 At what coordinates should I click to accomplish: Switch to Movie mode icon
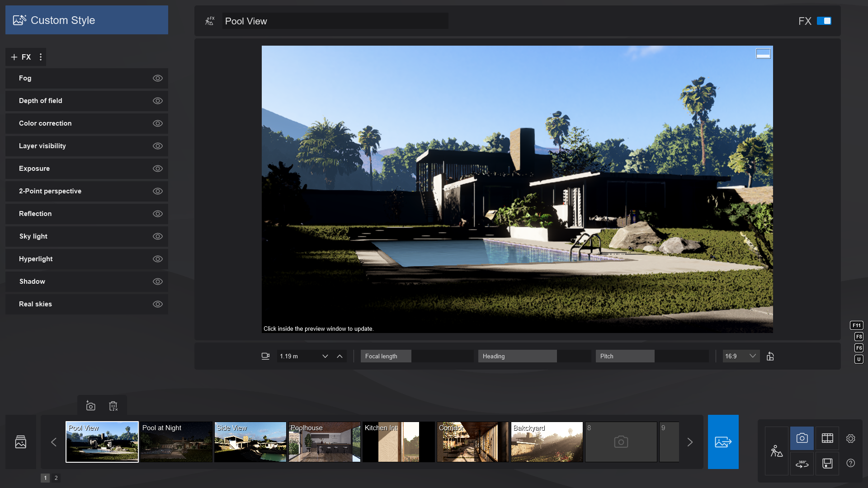coord(827,438)
